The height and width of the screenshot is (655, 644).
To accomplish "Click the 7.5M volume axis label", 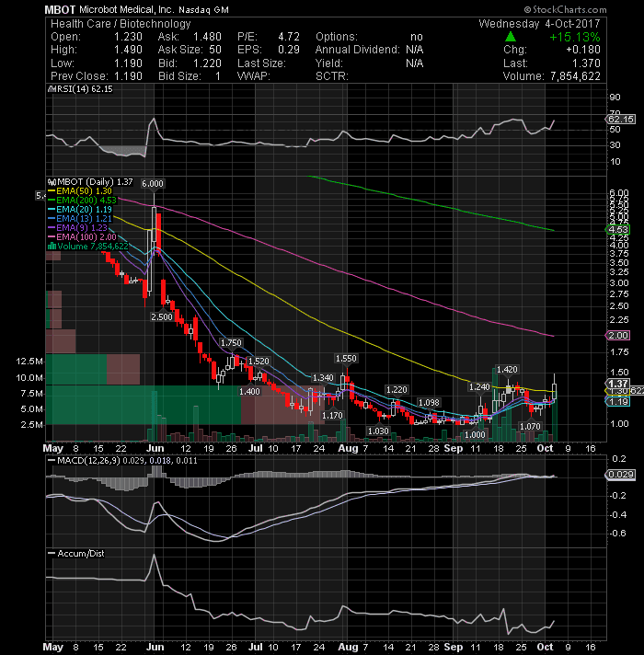I will [x=32, y=394].
